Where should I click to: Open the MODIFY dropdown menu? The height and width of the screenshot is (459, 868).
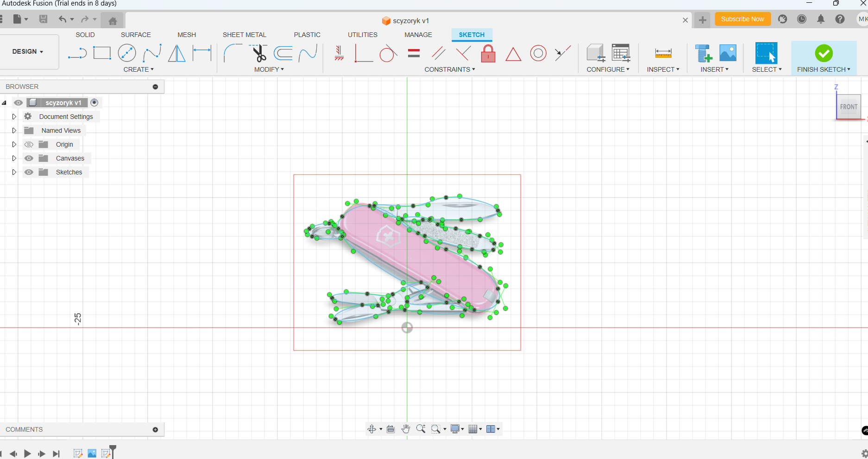[269, 69]
